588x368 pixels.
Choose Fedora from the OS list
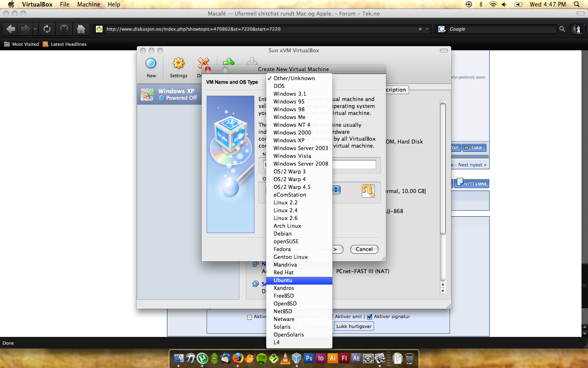pyautogui.click(x=299, y=249)
